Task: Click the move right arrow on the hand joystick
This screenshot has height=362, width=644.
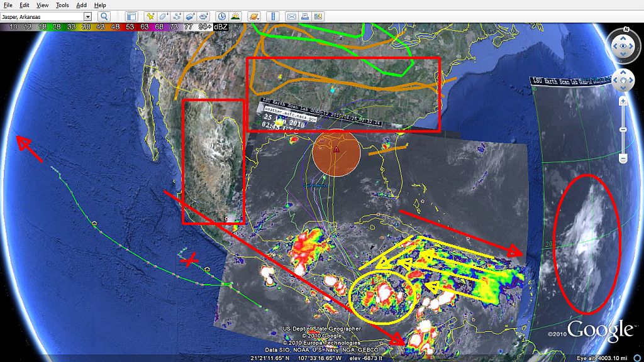Action: (631, 80)
